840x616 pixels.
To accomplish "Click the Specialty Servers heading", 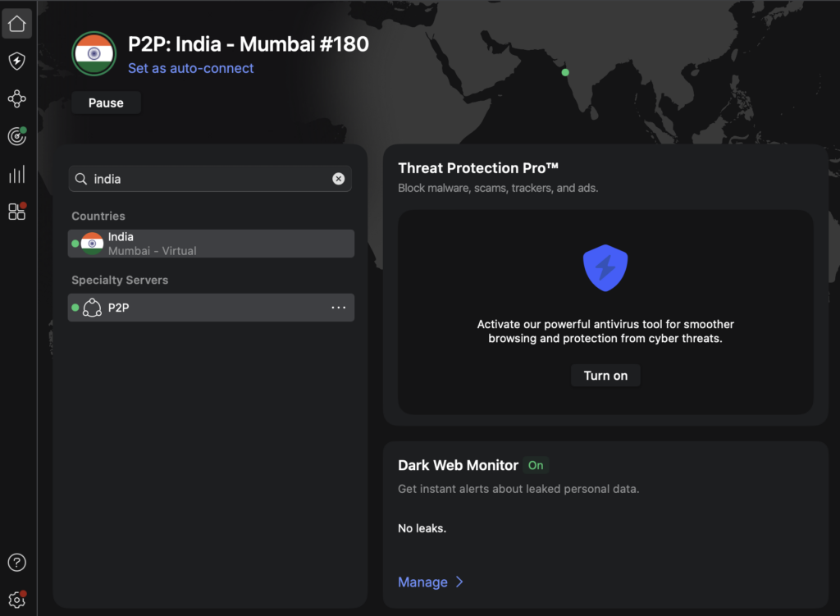I will tap(120, 281).
